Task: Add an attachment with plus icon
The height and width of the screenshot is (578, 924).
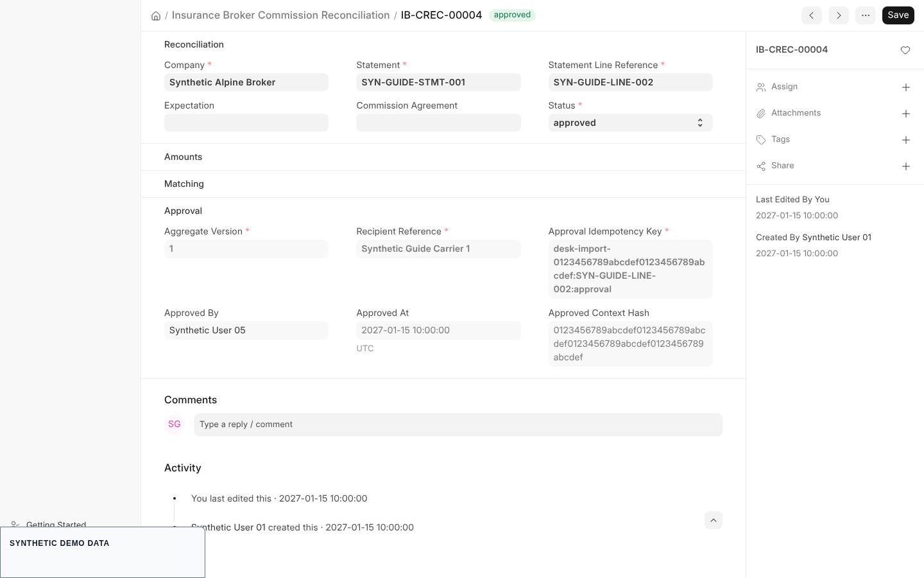Action: (906, 114)
